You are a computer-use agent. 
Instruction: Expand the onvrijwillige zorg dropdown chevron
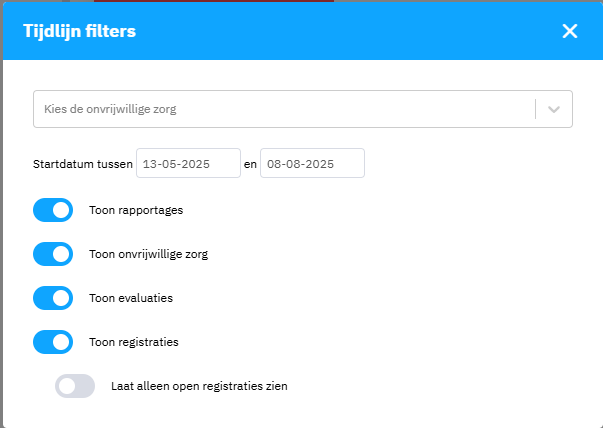tap(553, 109)
